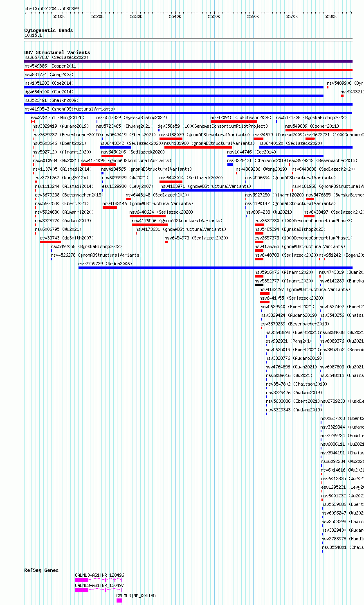Image resolution: width=364 pixels, height=605 pixels.
Task: Select CALML3-AS1|NR_120496 gene label
Action: [x=99, y=575]
